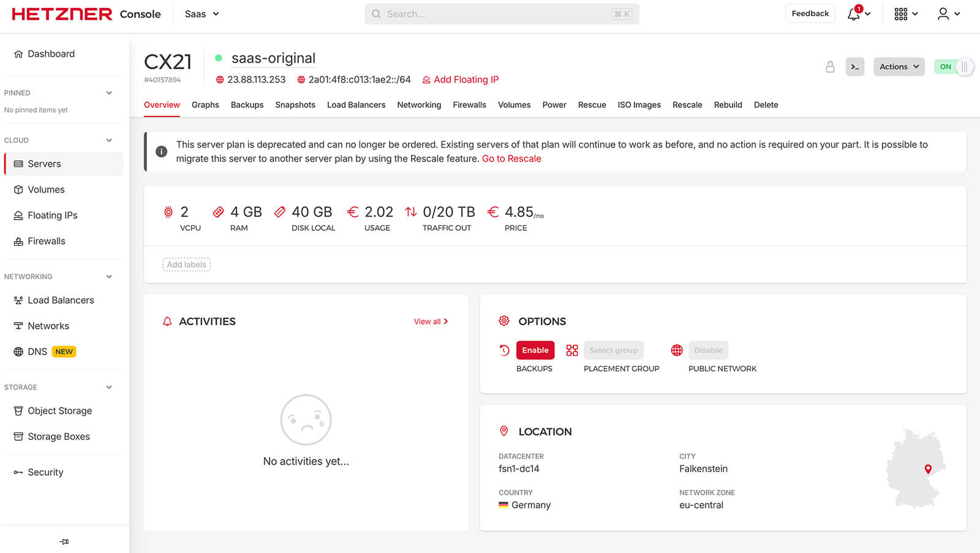Click the server lock icon

click(x=830, y=67)
